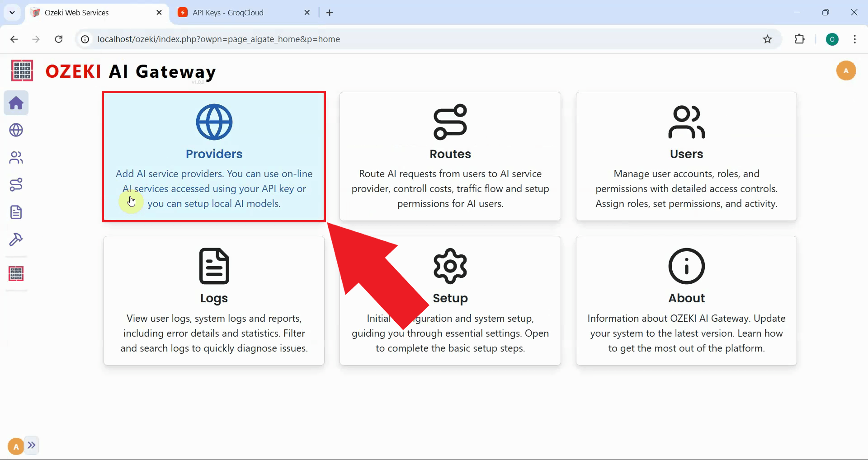
Task: Open the tab search dropdown arrow
Action: (x=12, y=12)
